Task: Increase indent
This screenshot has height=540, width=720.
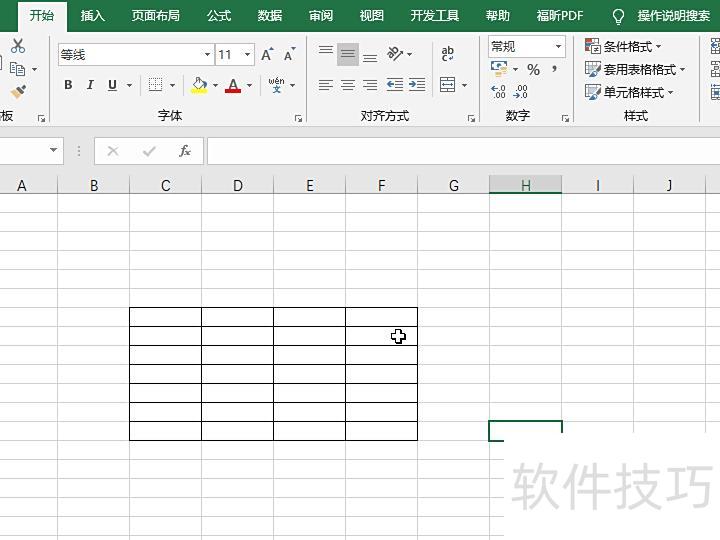Action: coord(417,85)
